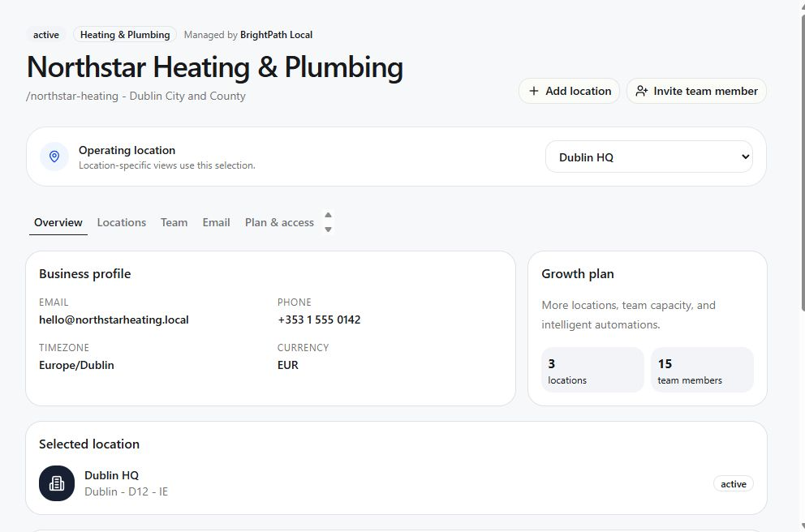
Task: Click the 15 team members stat card
Action: (702, 370)
